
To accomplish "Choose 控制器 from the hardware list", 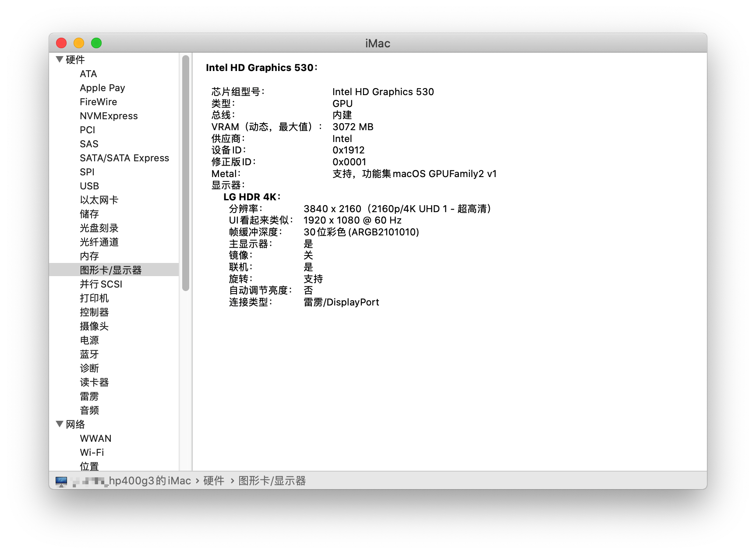I will coord(94,312).
